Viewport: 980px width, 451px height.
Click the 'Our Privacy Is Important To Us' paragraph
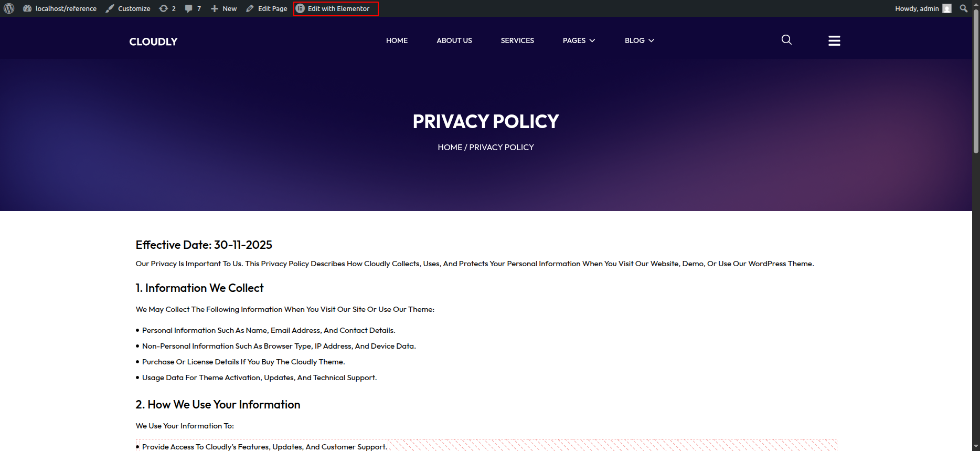pos(475,264)
